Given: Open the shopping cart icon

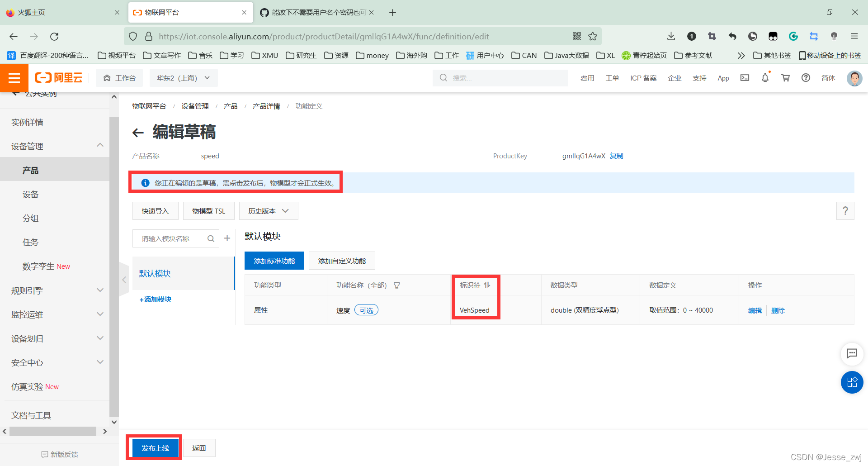Looking at the screenshot, I should [785, 78].
